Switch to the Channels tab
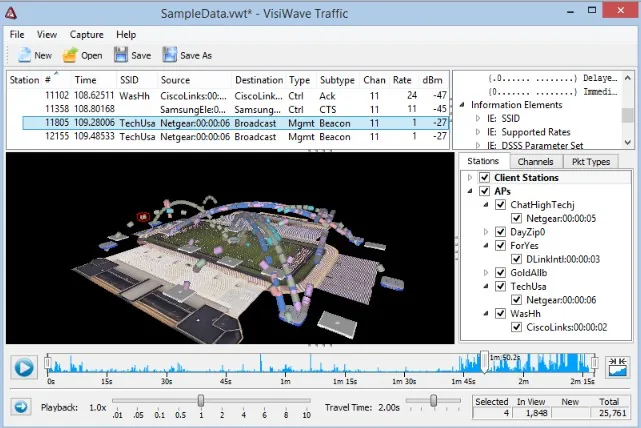The width and height of the screenshot is (641, 428). pyautogui.click(x=535, y=161)
